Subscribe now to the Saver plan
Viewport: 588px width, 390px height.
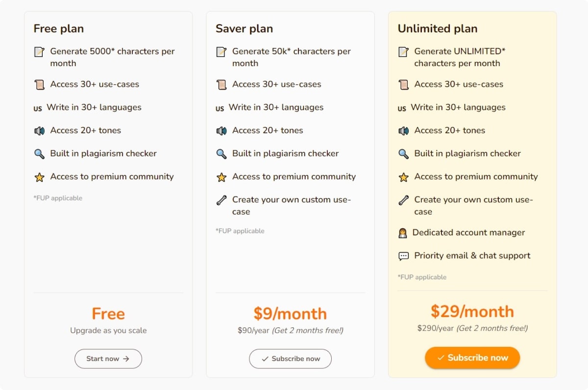click(290, 359)
